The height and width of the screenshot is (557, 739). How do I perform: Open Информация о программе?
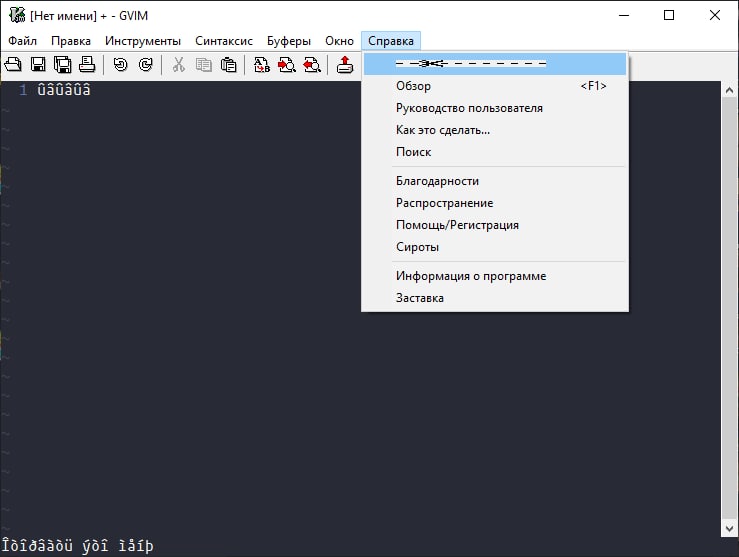click(495, 276)
